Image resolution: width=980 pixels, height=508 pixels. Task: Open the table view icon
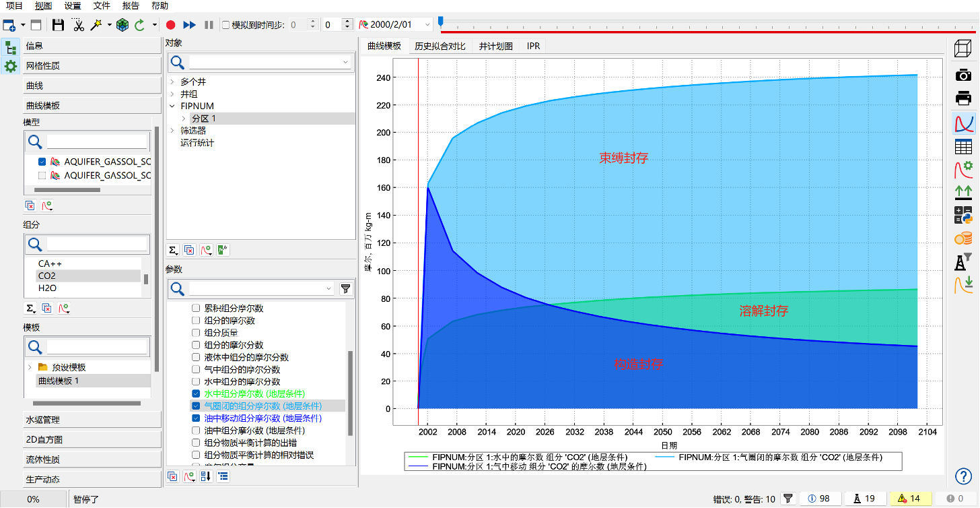coord(964,146)
